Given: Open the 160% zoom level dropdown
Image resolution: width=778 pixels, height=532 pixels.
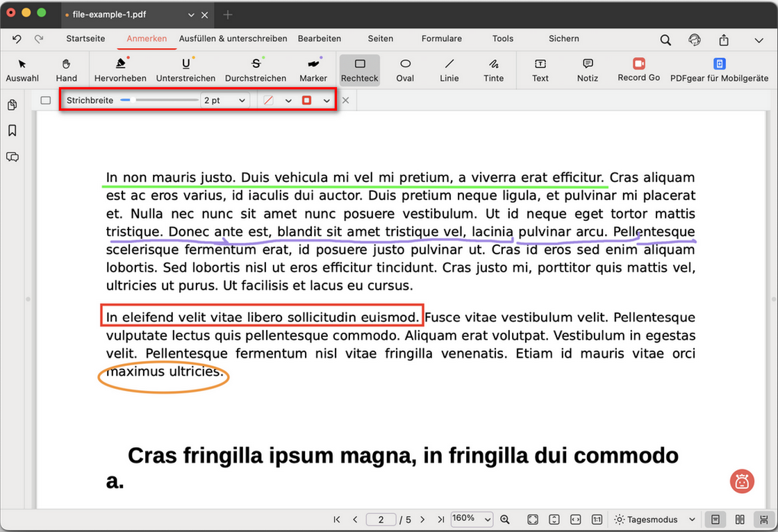Looking at the screenshot, I should click(472, 519).
